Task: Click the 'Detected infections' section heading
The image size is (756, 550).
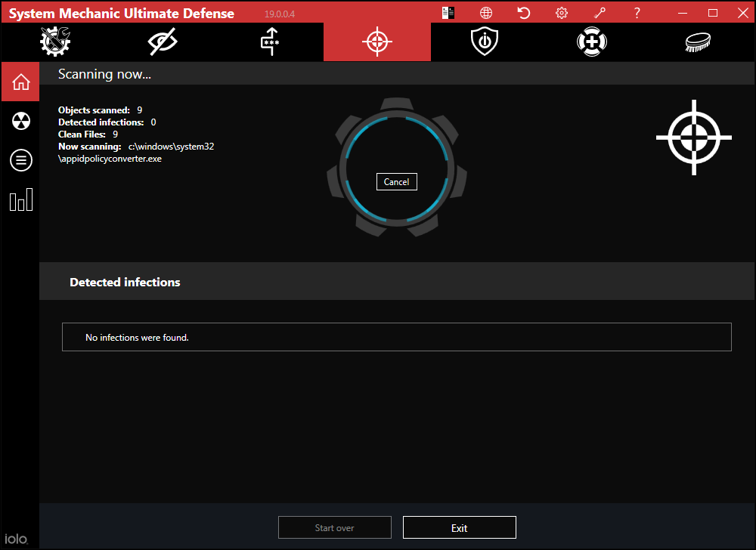Action: (125, 283)
